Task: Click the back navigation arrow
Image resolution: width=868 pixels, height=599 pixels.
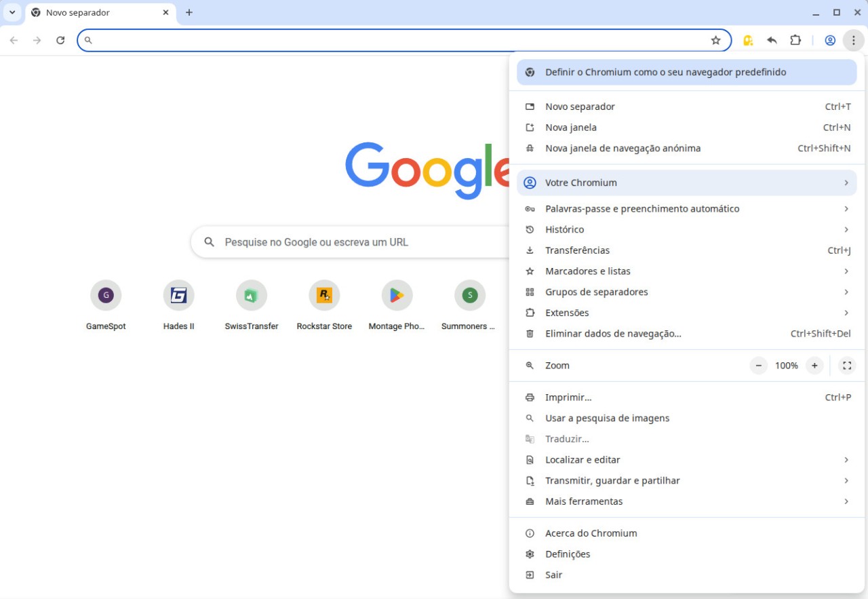Action: pos(14,40)
